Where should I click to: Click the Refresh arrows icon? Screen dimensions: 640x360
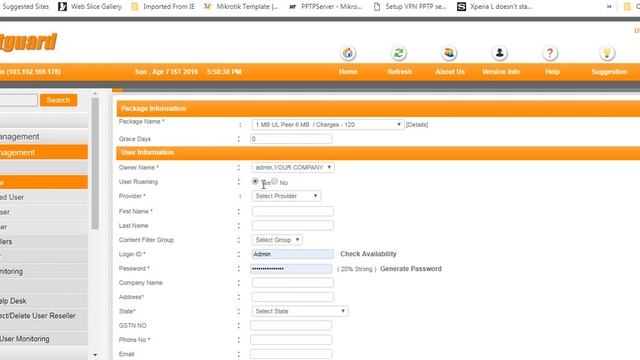coord(399,53)
